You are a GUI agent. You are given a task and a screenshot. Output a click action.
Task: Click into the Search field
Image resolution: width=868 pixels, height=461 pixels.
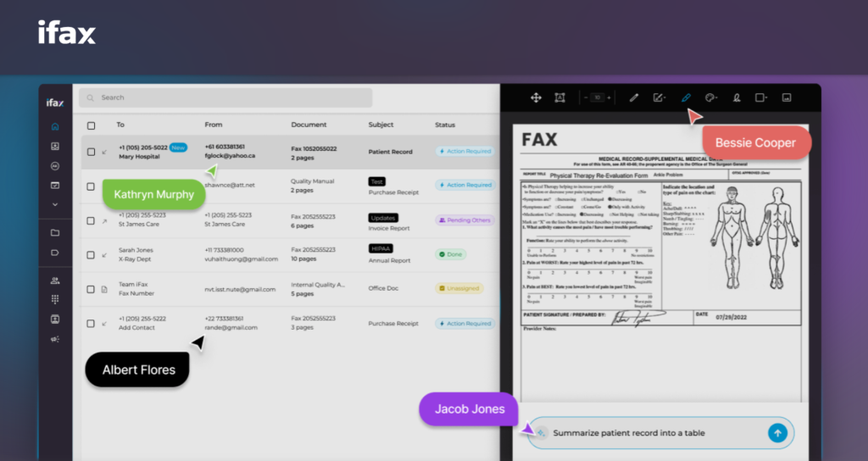[225, 97]
